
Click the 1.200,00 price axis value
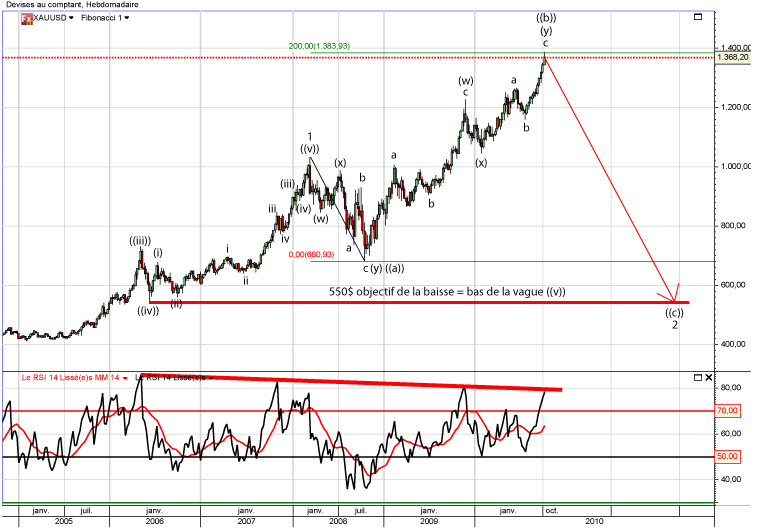click(734, 107)
